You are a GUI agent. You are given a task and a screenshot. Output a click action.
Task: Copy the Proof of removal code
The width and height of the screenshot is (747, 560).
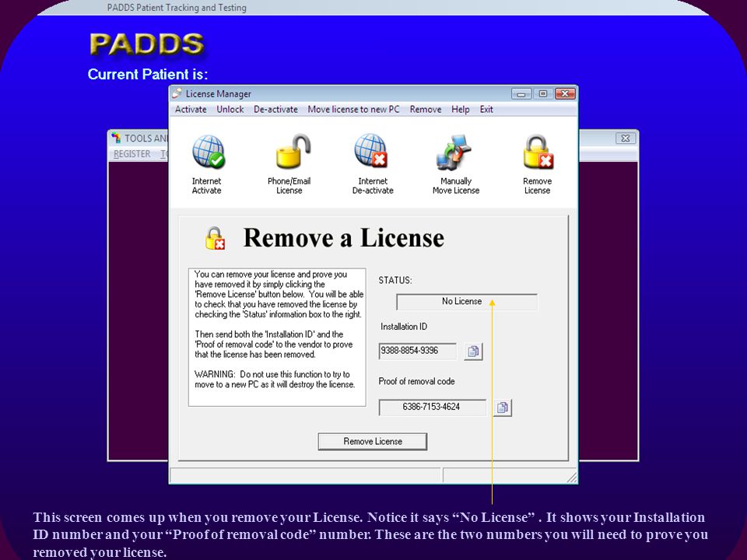(502, 408)
